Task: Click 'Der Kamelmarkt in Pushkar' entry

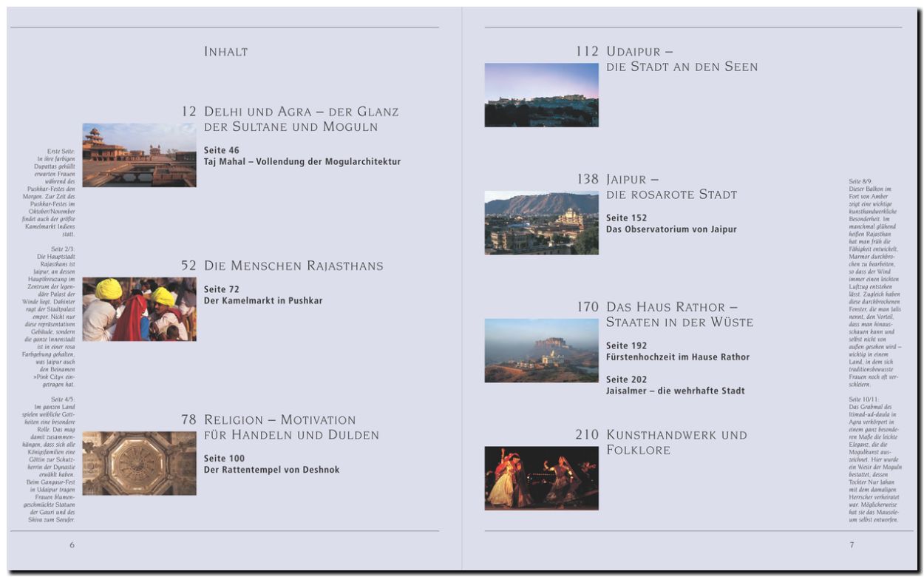Action: coord(263,301)
